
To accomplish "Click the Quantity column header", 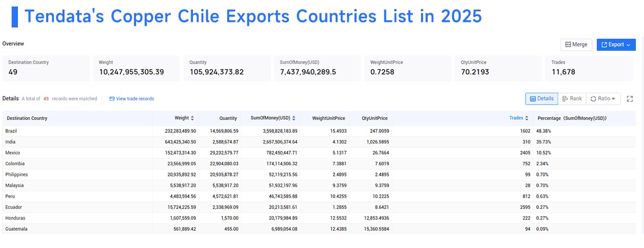I will [228, 118].
